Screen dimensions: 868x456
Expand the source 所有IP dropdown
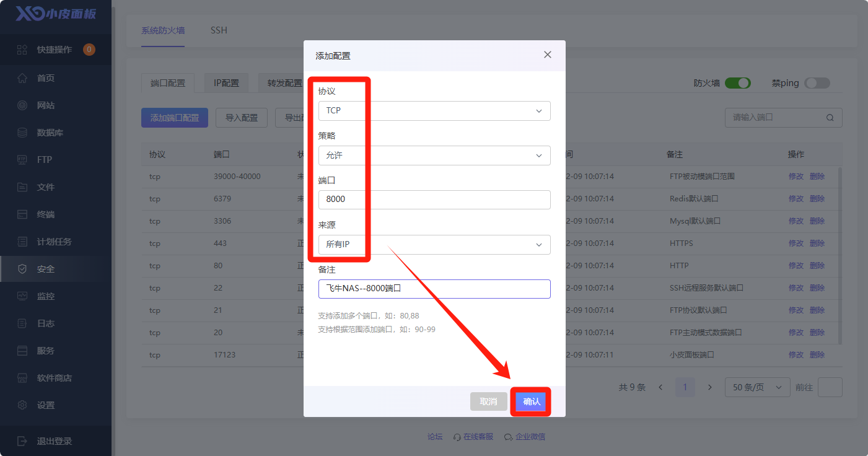coord(434,245)
